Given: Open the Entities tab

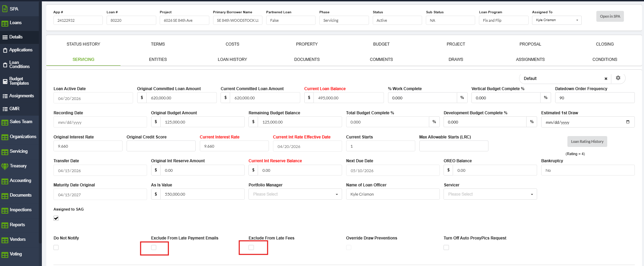Looking at the screenshot, I should click(158, 60).
